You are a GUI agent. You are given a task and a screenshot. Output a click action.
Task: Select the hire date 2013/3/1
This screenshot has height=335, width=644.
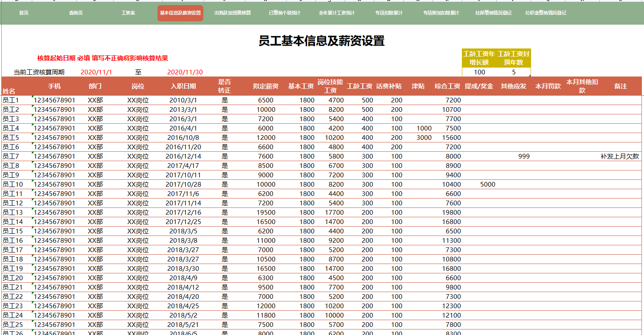(x=183, y=110)
